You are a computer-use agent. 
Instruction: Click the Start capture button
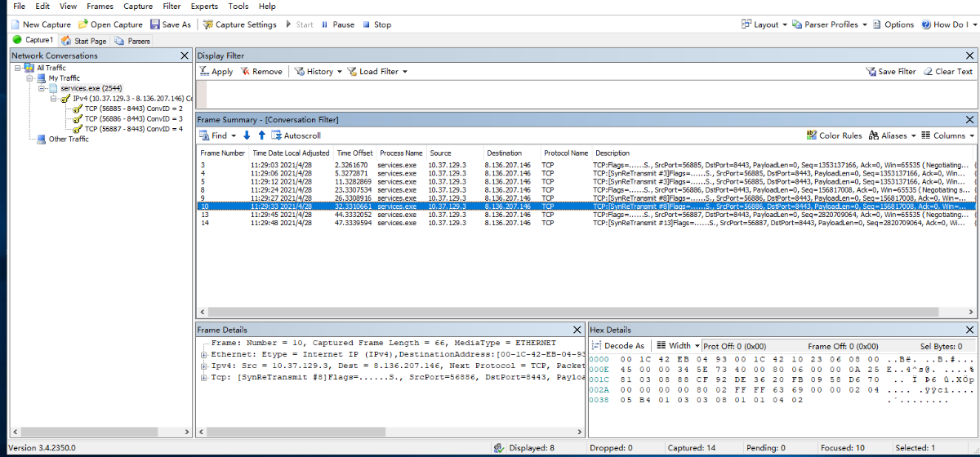click(299, 24)
